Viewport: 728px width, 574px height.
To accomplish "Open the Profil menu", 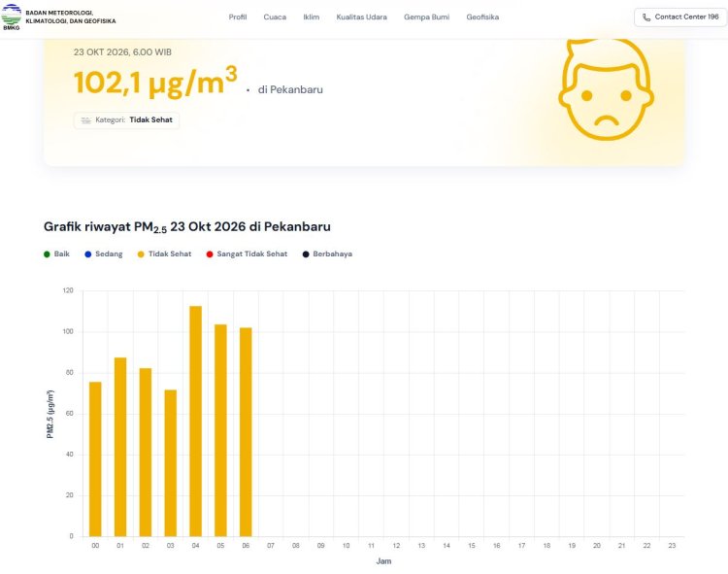I will [x=238, y=17].
